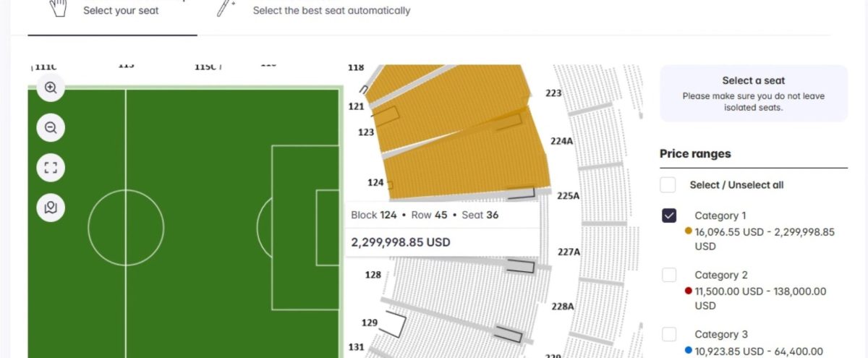Click the magic wand auto-select icon
This screenshot has width=868, height=358.
coord(226,7)
